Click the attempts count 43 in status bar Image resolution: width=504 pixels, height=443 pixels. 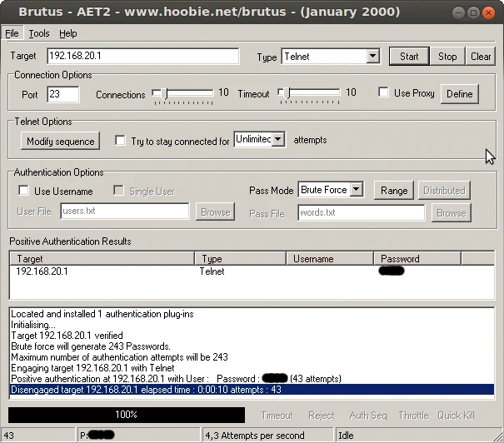[x=38, y=436]
